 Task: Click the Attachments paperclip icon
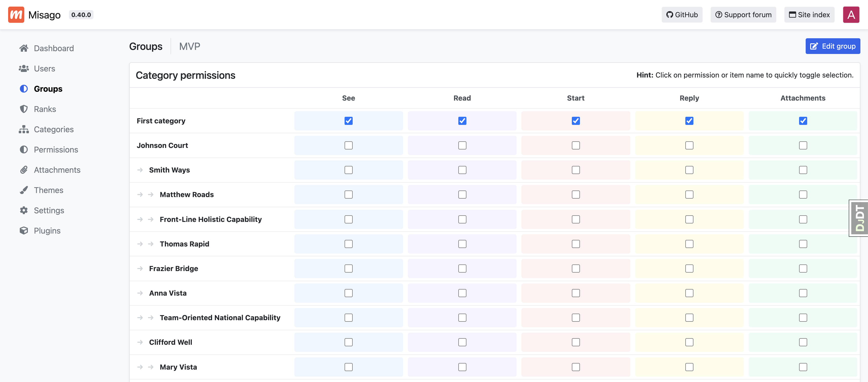[24, 170]
